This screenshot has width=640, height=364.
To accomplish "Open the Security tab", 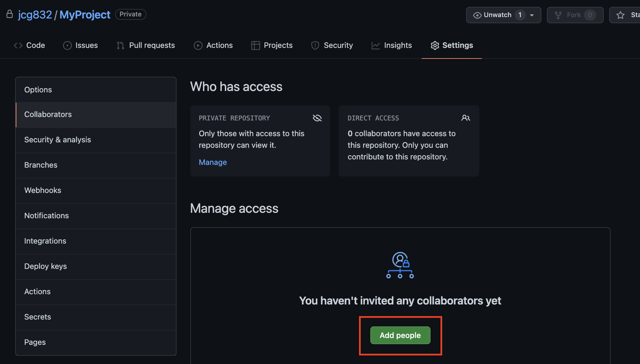I will coord(332,45).
